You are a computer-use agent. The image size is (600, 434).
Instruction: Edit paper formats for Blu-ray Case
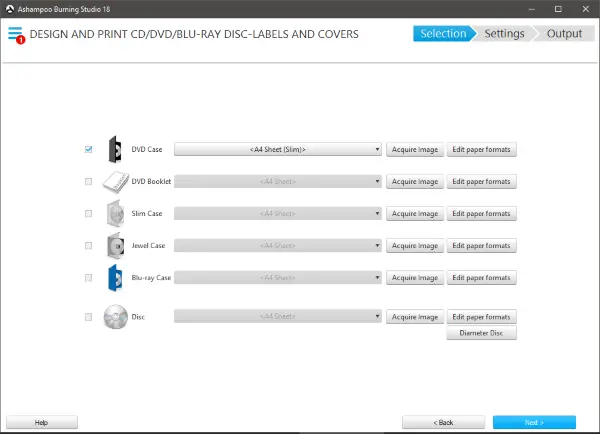click(481, 278)
